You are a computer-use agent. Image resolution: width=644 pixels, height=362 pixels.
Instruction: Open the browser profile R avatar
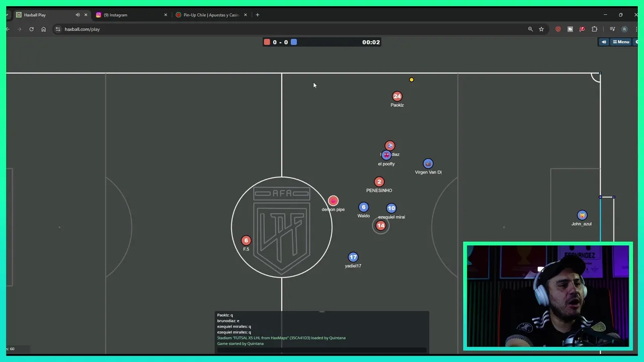pyautogui.click(x=624, y=29)
